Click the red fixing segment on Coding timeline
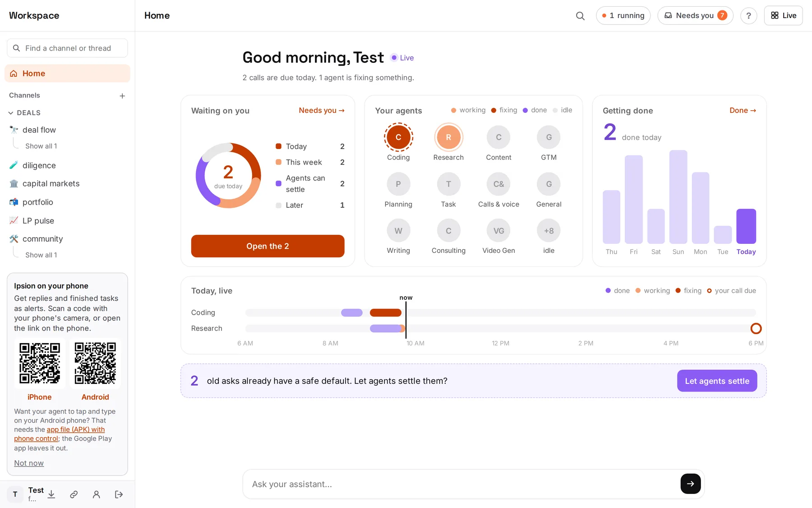This screenshot has width=812, height=508. (386, 312)
